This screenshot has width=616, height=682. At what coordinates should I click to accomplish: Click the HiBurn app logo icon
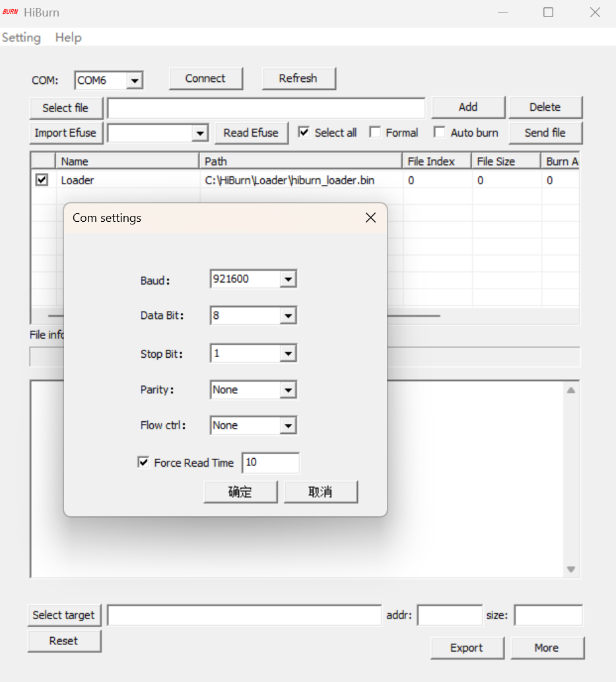tap(10, 12)
